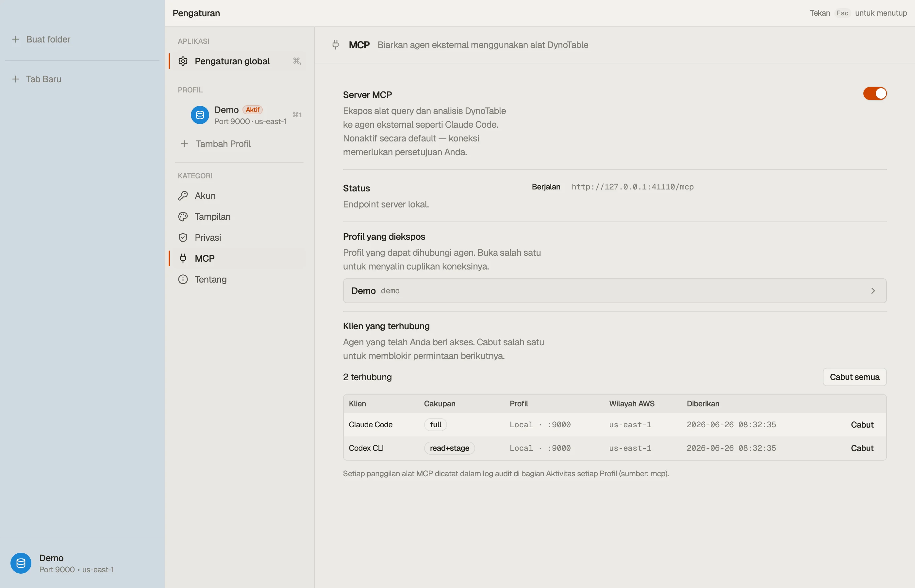Click the Profil column header
The image size is (915, 588).
coord(519,404)
